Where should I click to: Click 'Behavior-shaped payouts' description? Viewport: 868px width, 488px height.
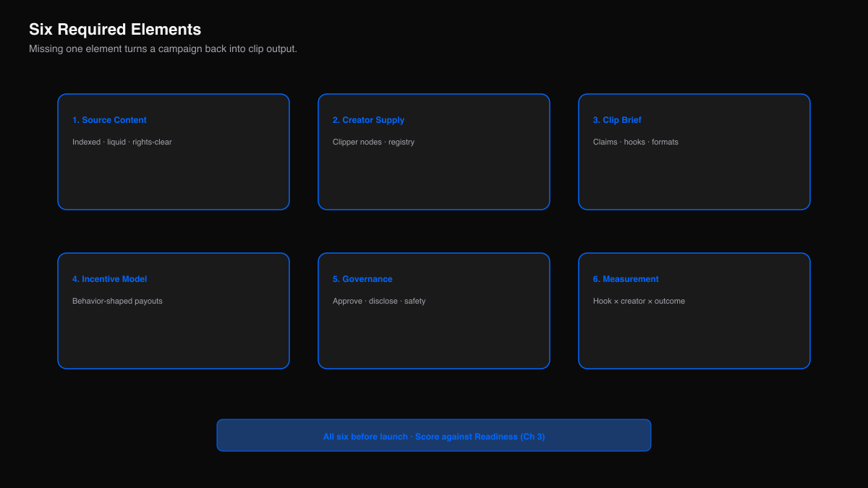pyautogui.click(x=117, y=301)
